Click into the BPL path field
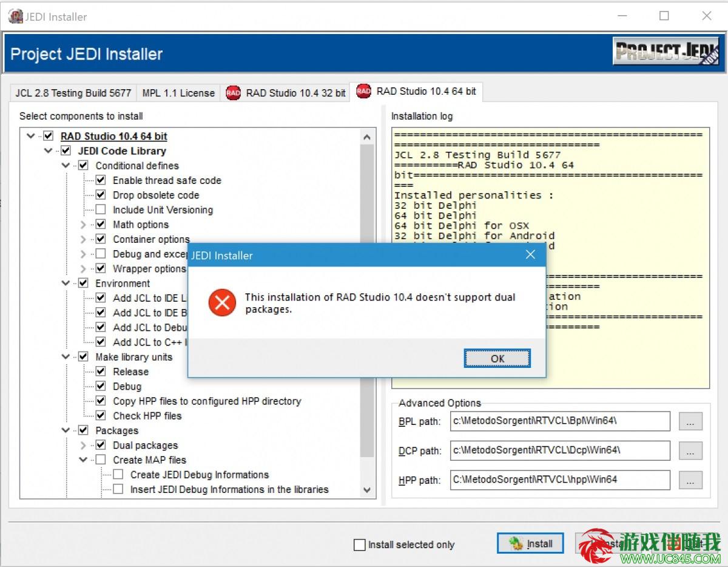 point(560,421)
